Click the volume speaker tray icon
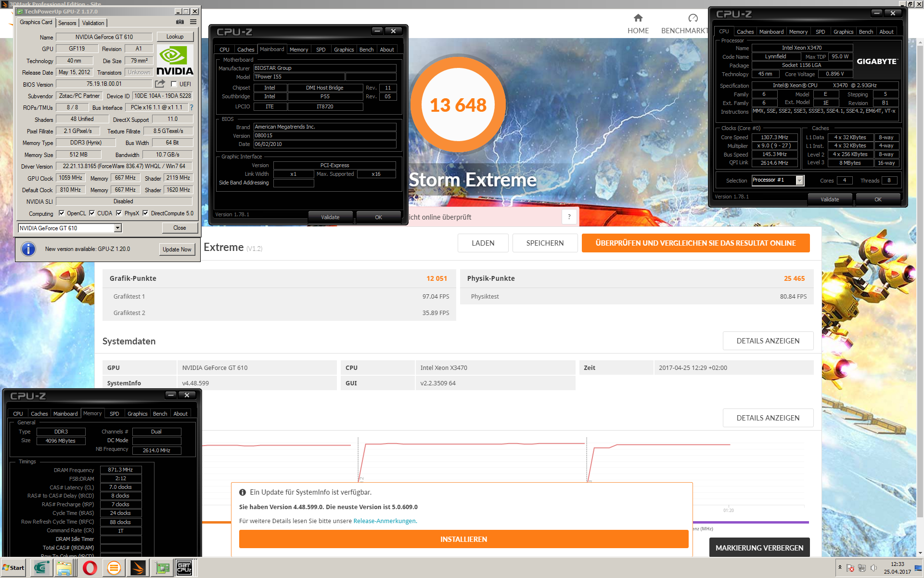924x578 pixels. pos(873,568)
